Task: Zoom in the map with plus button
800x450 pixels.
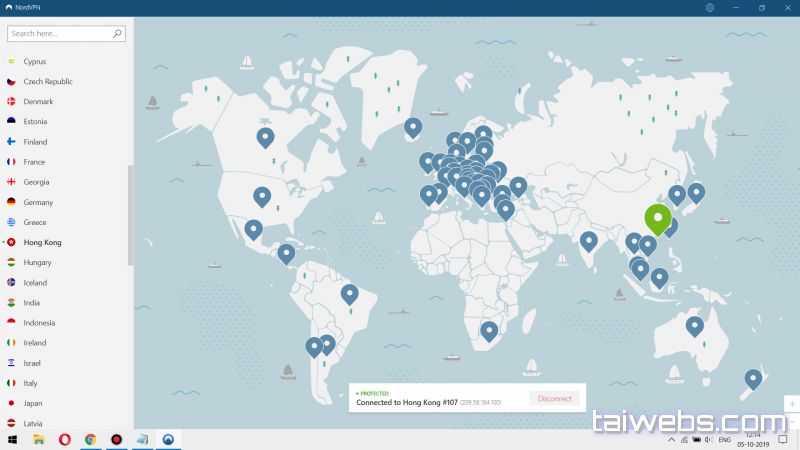Action: pyautogui.click(x=792, y=404)
